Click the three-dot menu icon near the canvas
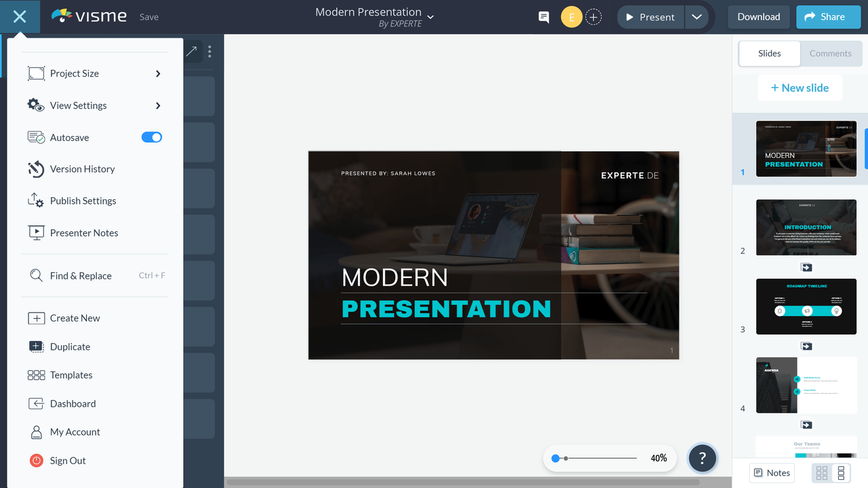 [x=210, y=52]
